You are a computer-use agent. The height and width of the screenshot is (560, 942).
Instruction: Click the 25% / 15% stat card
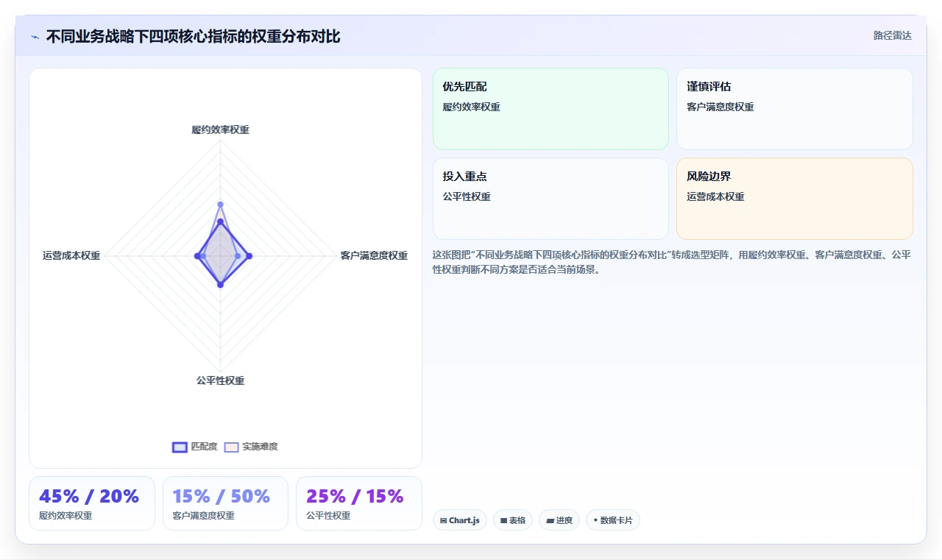[x=359, y=503]
